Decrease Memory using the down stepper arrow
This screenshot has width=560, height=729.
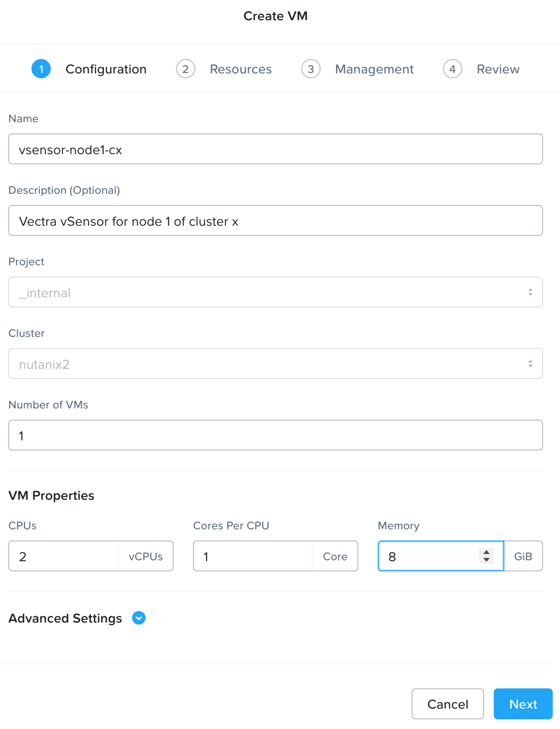[486, 560]
